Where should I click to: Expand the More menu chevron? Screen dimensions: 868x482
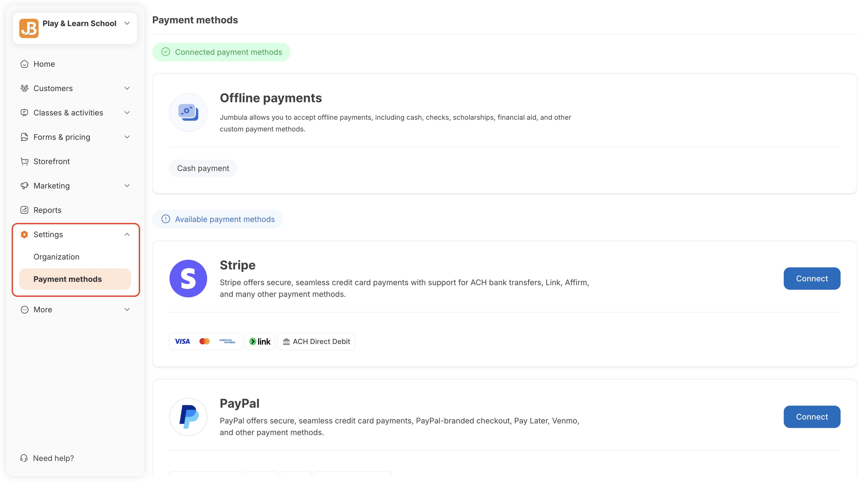(x=127, y=309)
